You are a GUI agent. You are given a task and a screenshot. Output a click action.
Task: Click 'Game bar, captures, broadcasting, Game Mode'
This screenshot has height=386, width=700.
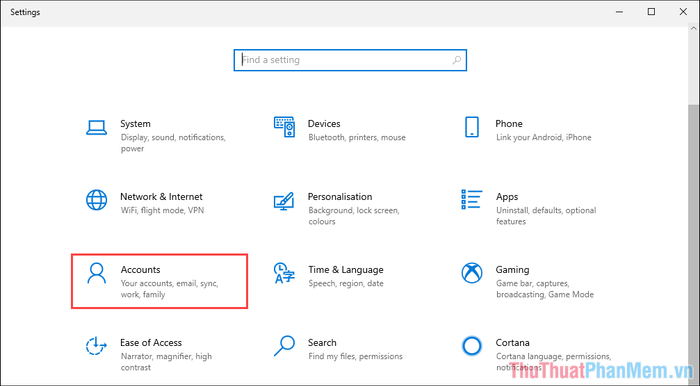pos(545,289)
